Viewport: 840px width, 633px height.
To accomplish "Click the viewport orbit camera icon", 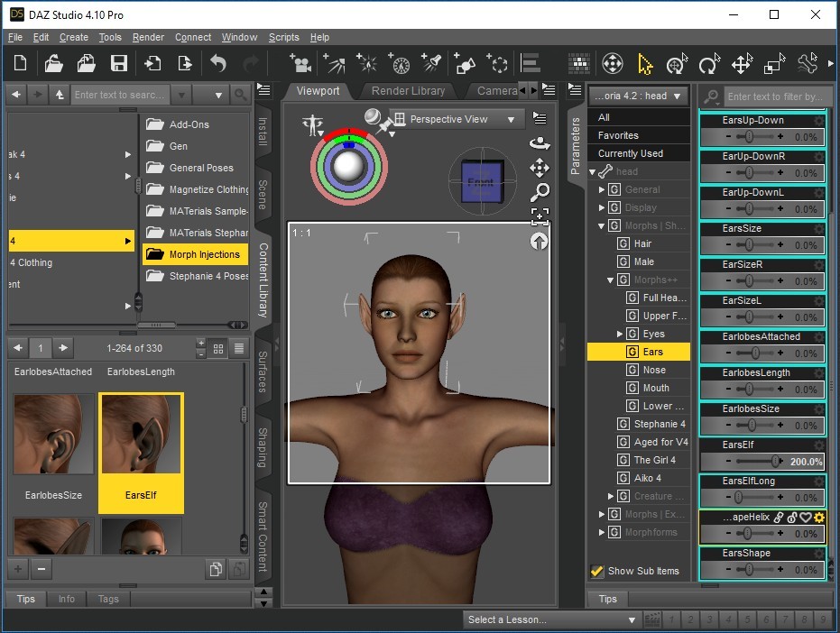I will click(x=540, y=143).
